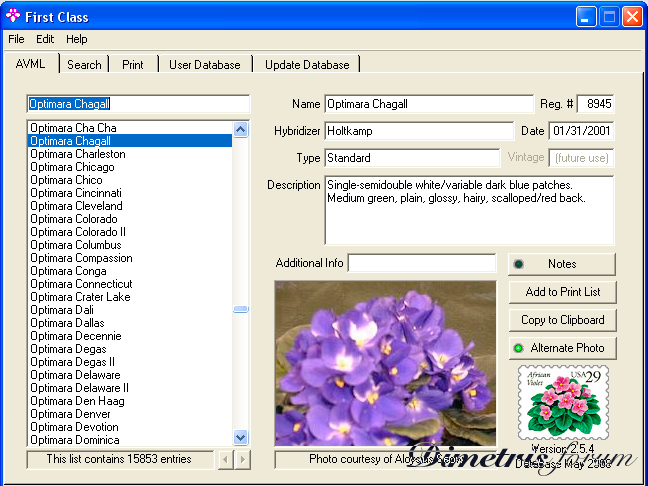The height and width of the screenshot is (486, 648).
Task: Open the Edit menu
Action: 45,39
